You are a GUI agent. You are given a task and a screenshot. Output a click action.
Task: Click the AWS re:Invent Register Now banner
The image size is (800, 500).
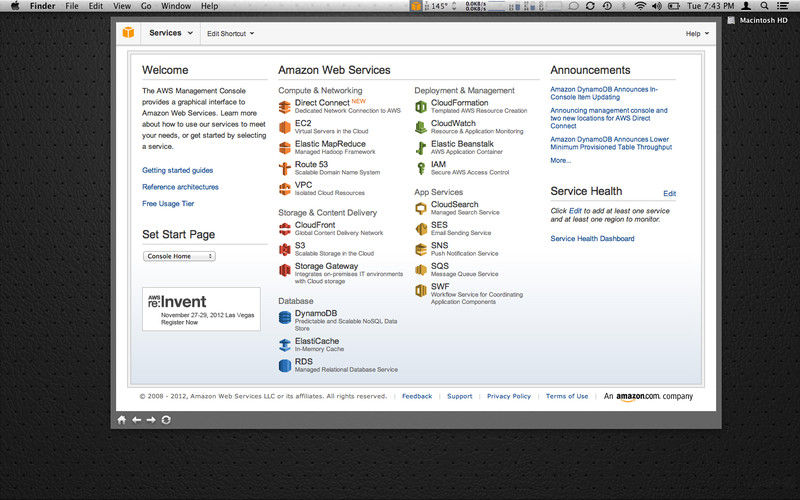(x=202, y=309)
